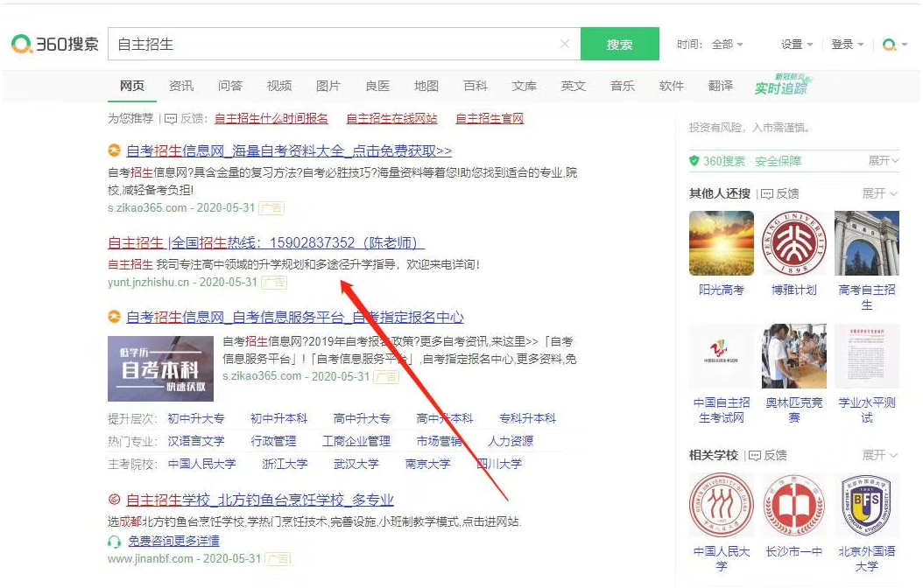The image size is (923, 588).
Task: Open result 自主招生|全国招生热线 陈老师
Action: pos(266,242)
